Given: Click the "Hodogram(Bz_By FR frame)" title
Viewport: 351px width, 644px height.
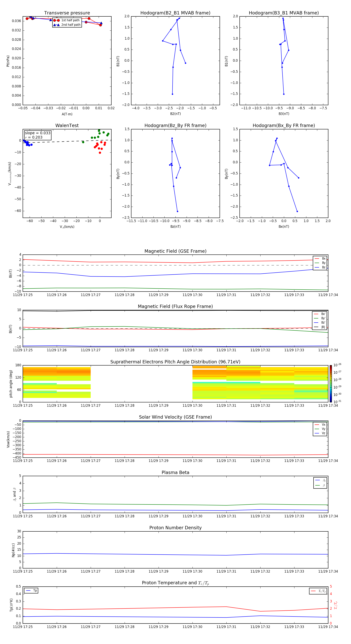Looking at the screenshot, I should (x=175, y=125).
